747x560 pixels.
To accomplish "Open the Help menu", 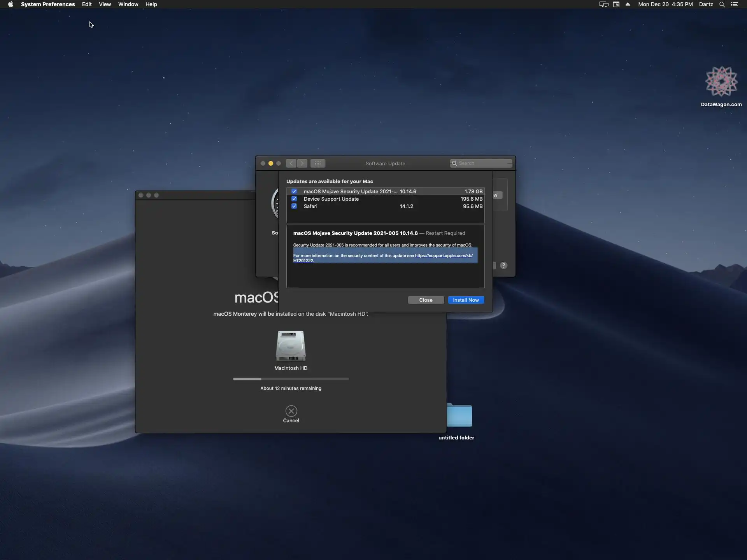I will 151,4.
